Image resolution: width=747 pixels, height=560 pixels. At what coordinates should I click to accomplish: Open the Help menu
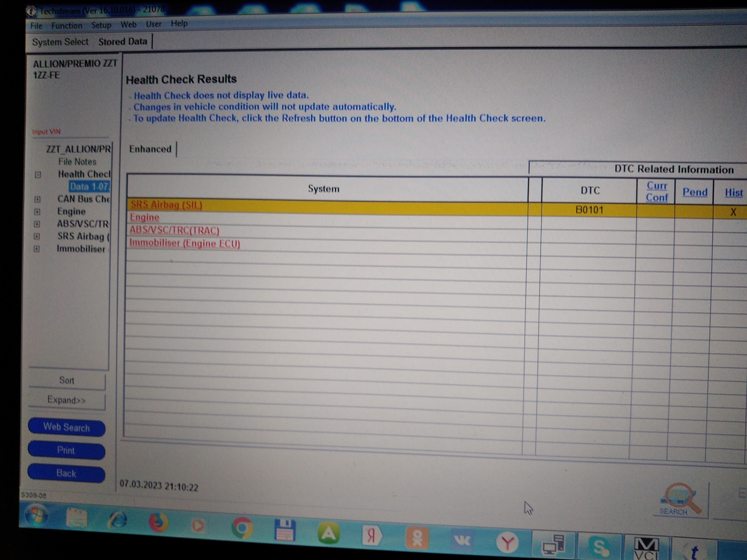tap(179, 24)
